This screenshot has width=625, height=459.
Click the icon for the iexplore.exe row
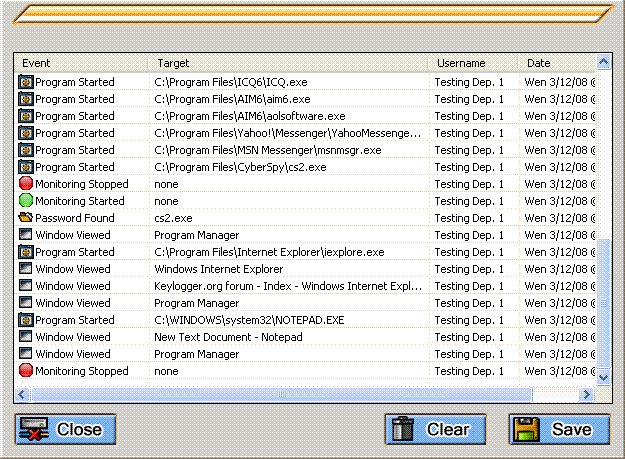[x=26, y=252]
